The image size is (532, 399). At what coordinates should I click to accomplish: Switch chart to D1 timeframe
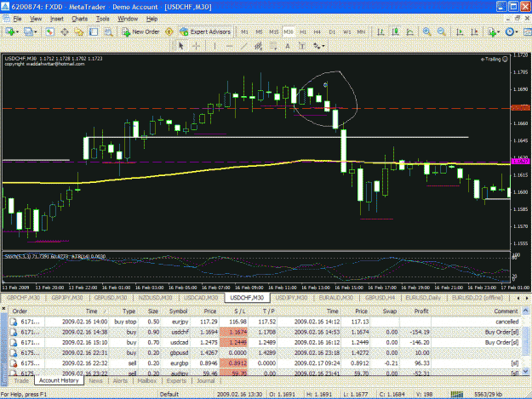(332, 31)
